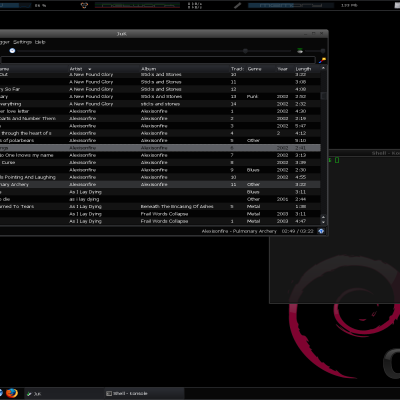
Task: Open advanced search via the wand icon
Action: 322,60
